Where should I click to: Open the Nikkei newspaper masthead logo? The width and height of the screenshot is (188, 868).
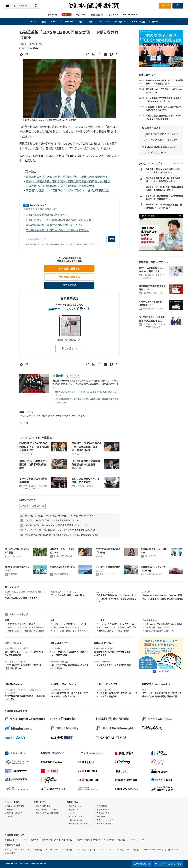coord(94,6)
